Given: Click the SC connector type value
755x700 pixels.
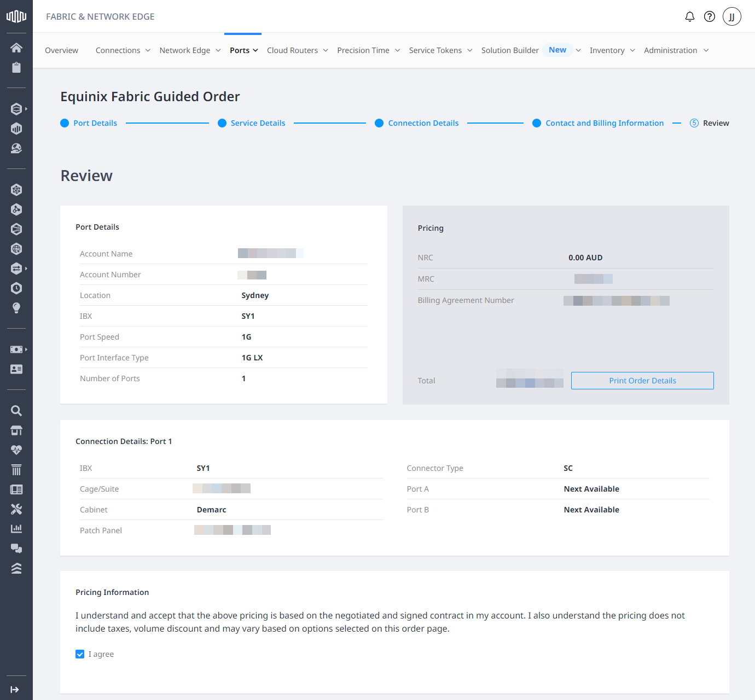Looking at the screenshot, I should pyautogui.click(x=568, y=468).
